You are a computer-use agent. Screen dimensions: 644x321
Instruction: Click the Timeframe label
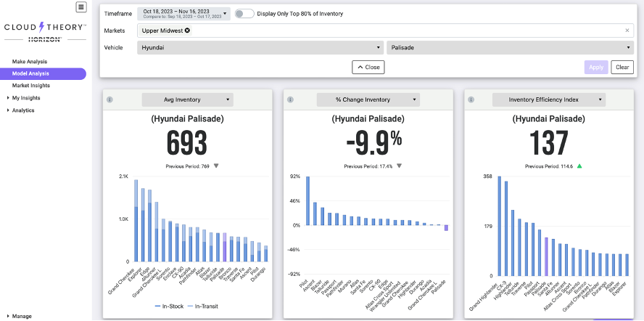point(118,14)
